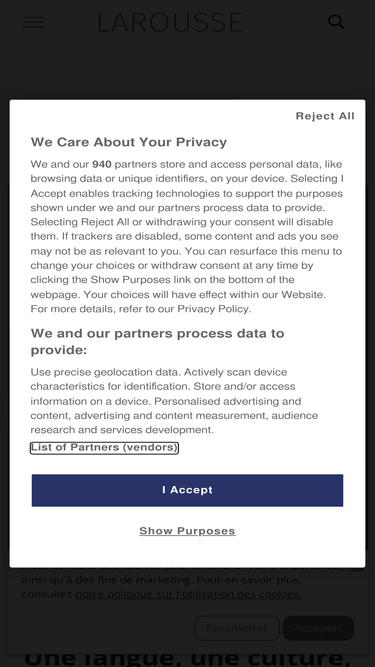Click the tracking technologies consent paragraph
This screenshot has width=375, height=667.
(x=187, y=237)
